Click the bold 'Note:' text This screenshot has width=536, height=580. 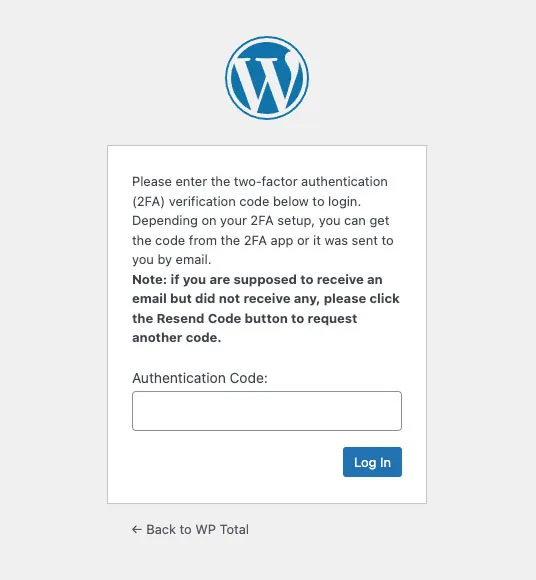pos(149,279)
